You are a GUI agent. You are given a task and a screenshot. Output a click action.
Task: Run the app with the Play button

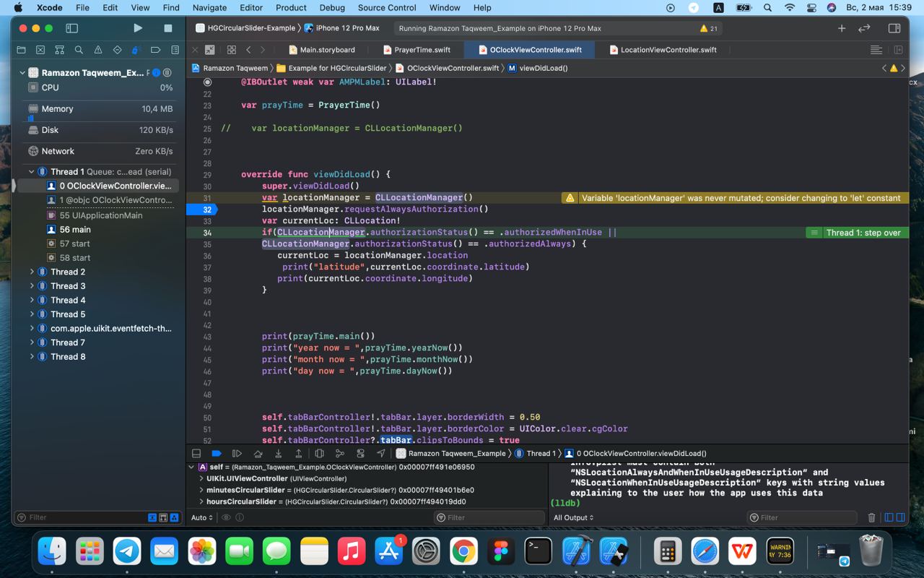(138, 28)
